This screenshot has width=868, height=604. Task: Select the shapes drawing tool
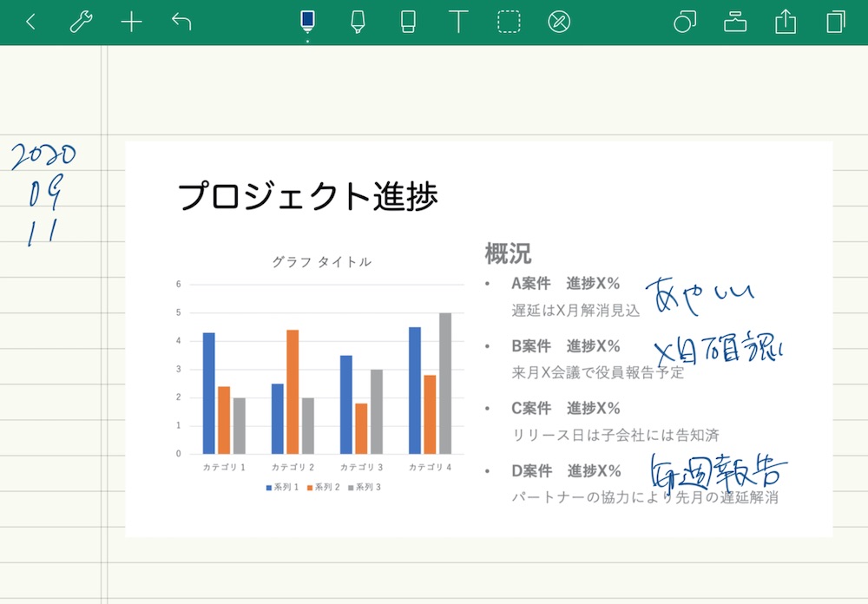[685, 21]
